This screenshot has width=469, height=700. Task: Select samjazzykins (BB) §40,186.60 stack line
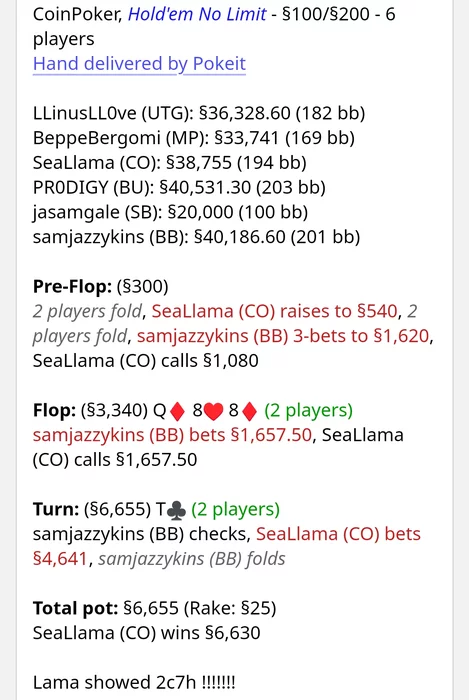point(196,237)
